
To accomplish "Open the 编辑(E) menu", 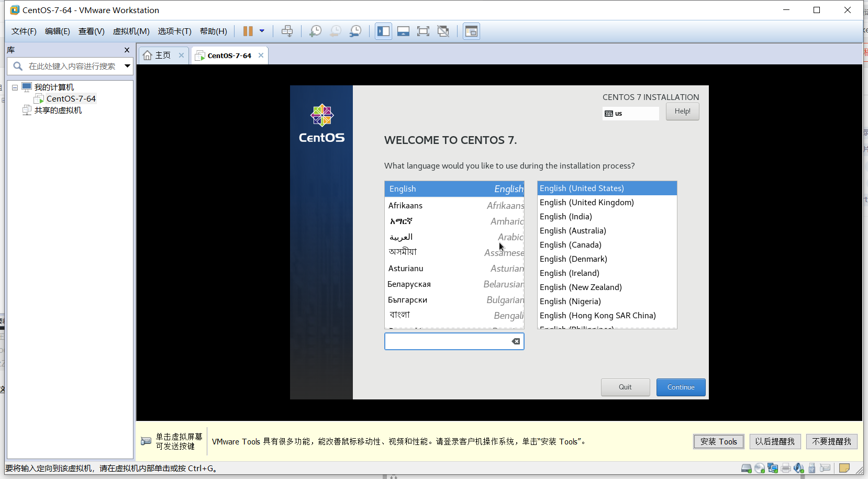I will pyautogui.click(x=58, y=31).
